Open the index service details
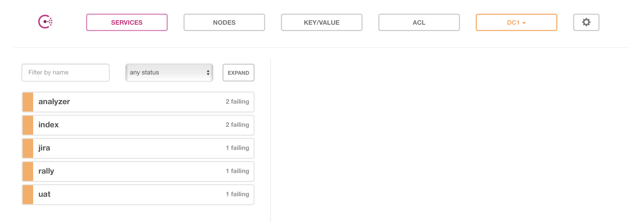Screen dimensions: 644x222 point(143,125)
